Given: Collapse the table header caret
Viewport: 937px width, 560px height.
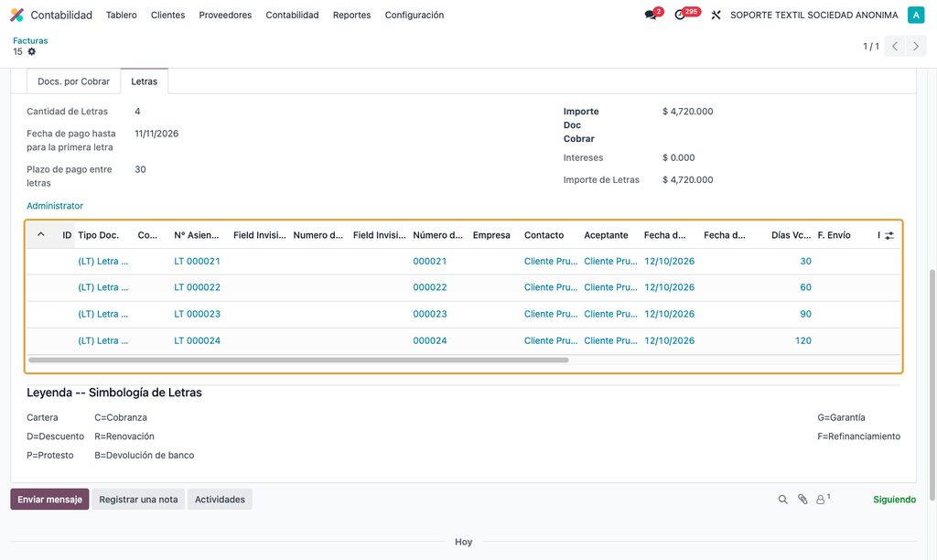Looking at the screenshot, I should click(40, 234).
